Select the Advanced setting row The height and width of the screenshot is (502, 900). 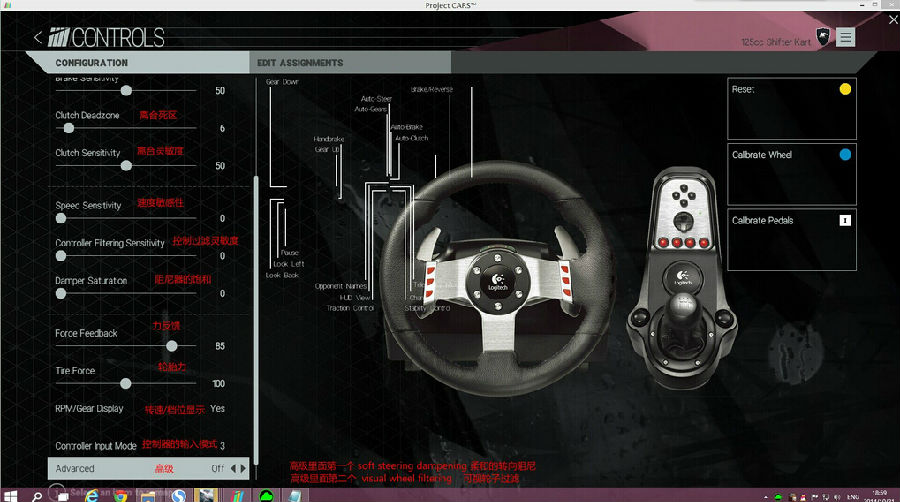coord(148,468)
